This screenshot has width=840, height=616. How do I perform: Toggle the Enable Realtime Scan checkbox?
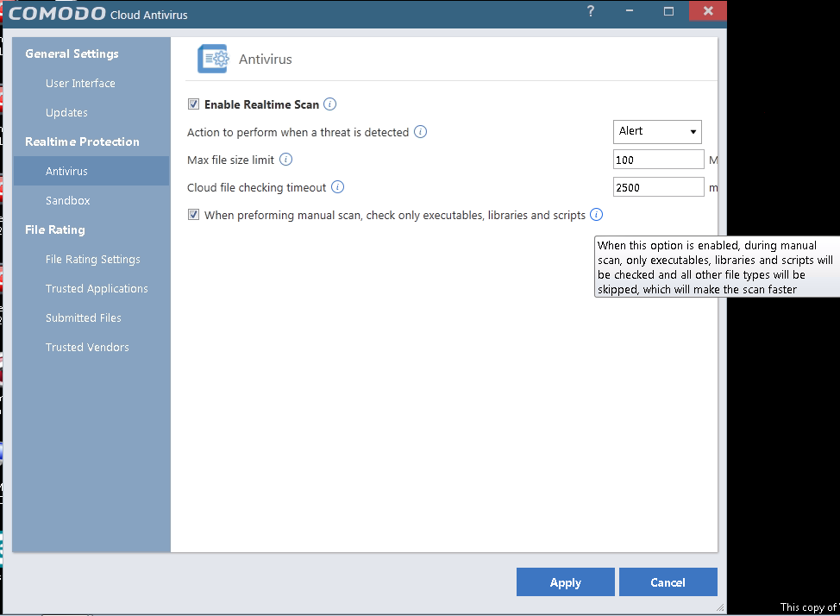click(193, 104)
